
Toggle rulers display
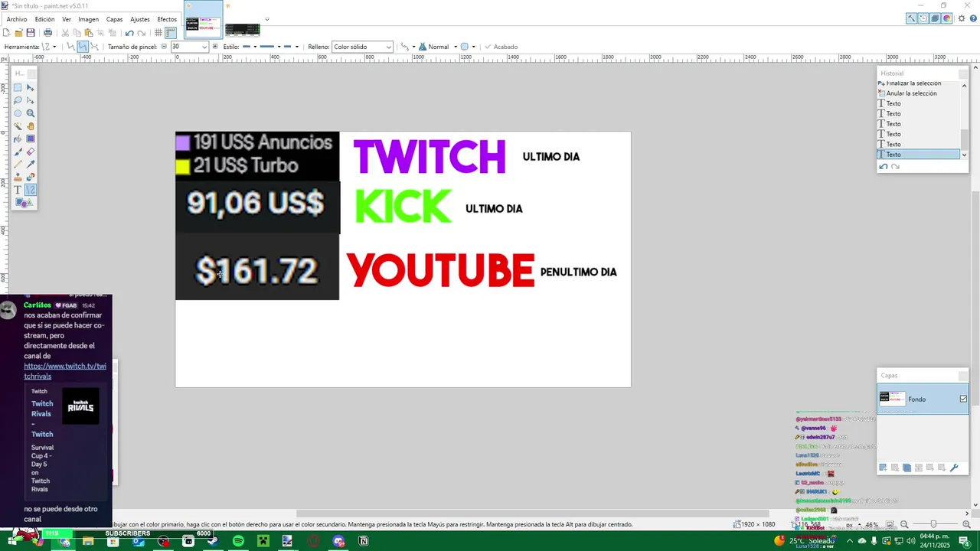click(171, 33)
